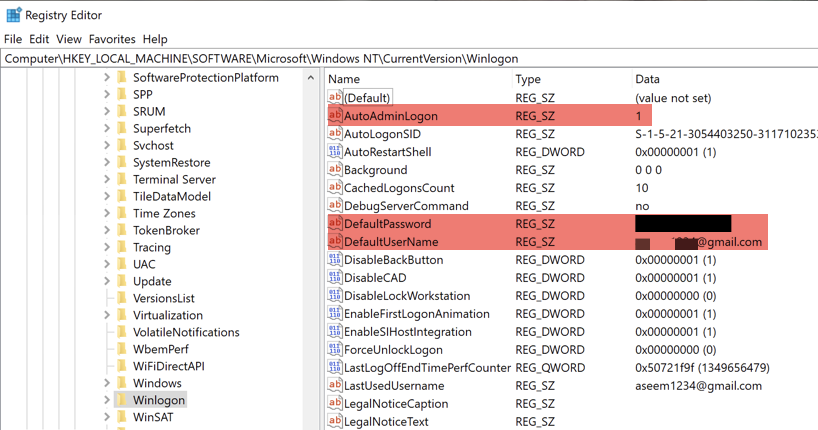Click the Registry Editor title bar icon
Viewport: 818px width, 430px height.
click(13, 15)
